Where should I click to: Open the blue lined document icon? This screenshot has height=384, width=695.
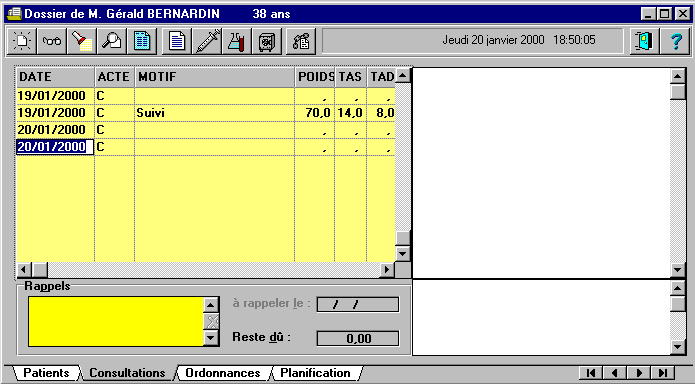142,41
